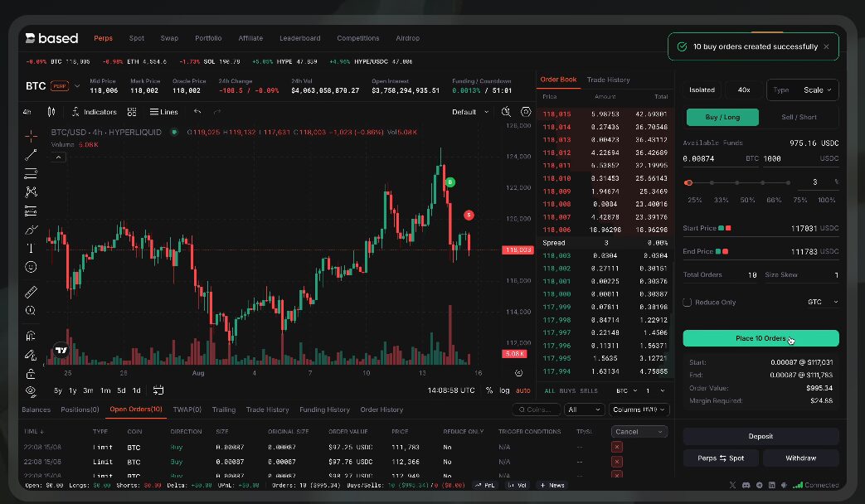Open the Default layout dropdown

pos(470,112)
